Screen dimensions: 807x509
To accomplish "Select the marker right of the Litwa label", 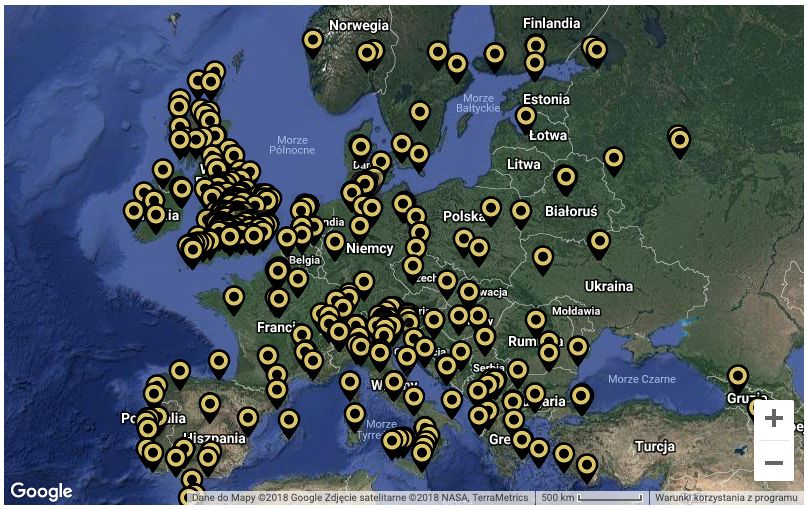I will pos(566,180).
